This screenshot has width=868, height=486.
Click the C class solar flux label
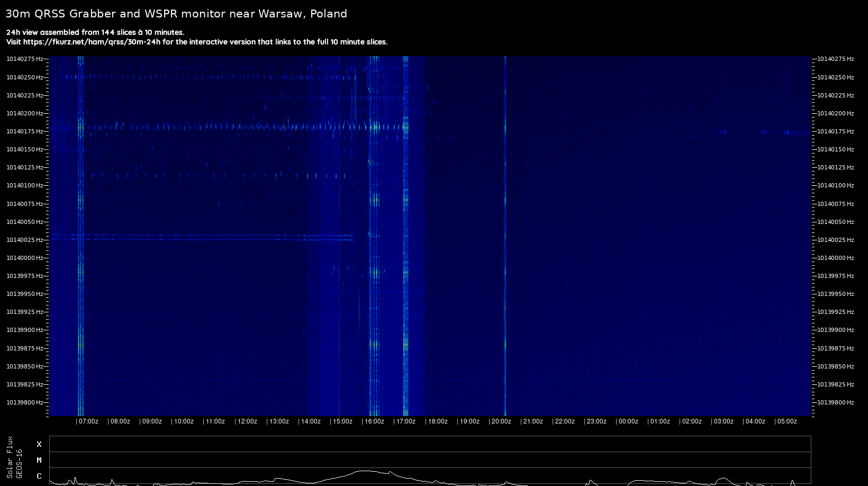click(39, 476)
